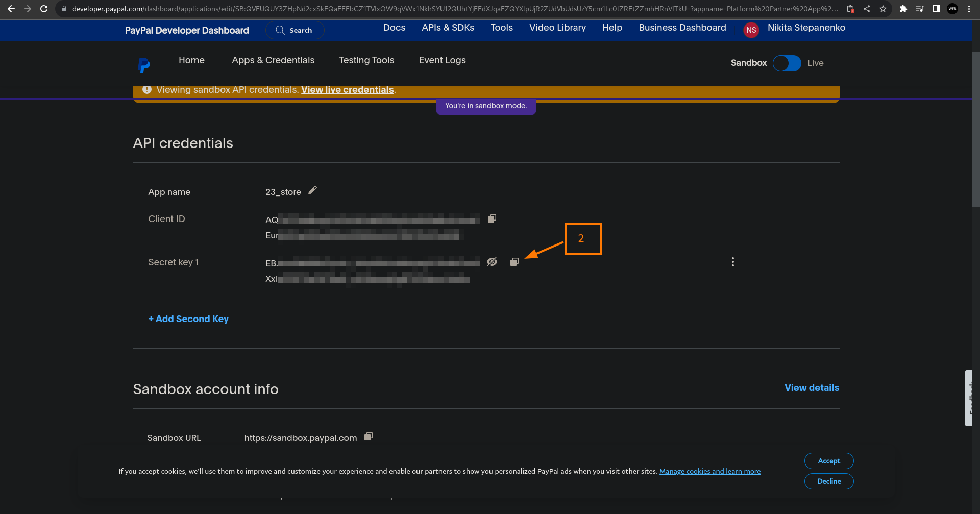Image resolution: width=980 pixels, height=514 pixels.
Task: Open Testing Tools tab
Action: (x=366, y=60)
